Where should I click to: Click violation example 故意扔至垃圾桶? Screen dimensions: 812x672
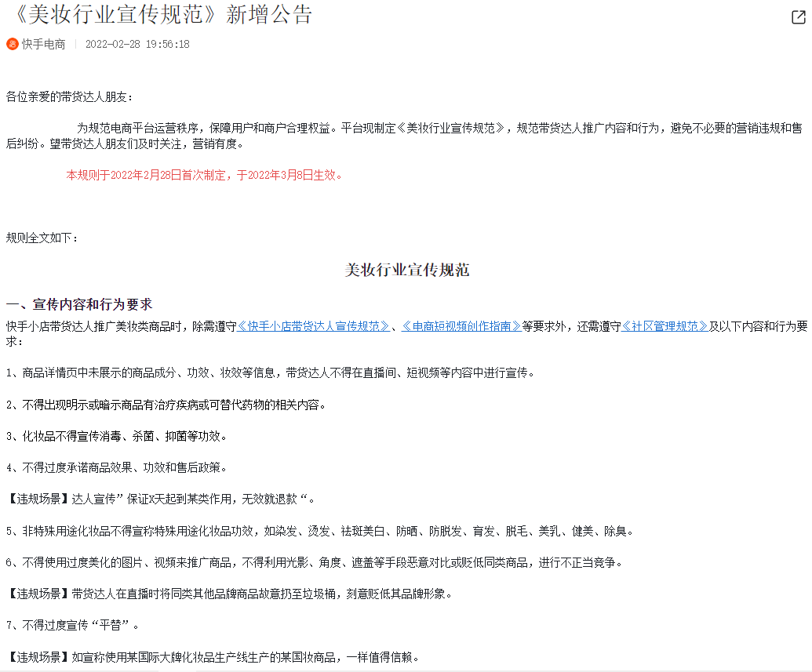229,594
